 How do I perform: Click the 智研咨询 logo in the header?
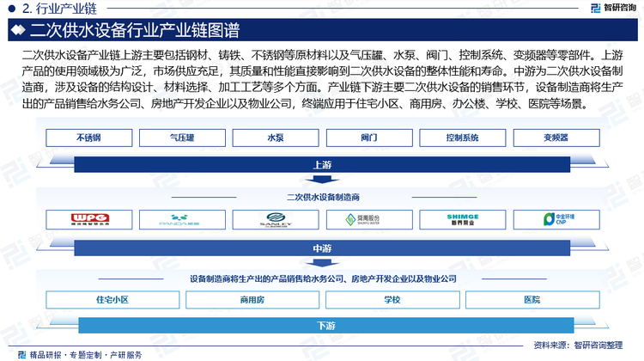[x=613, y=8]
